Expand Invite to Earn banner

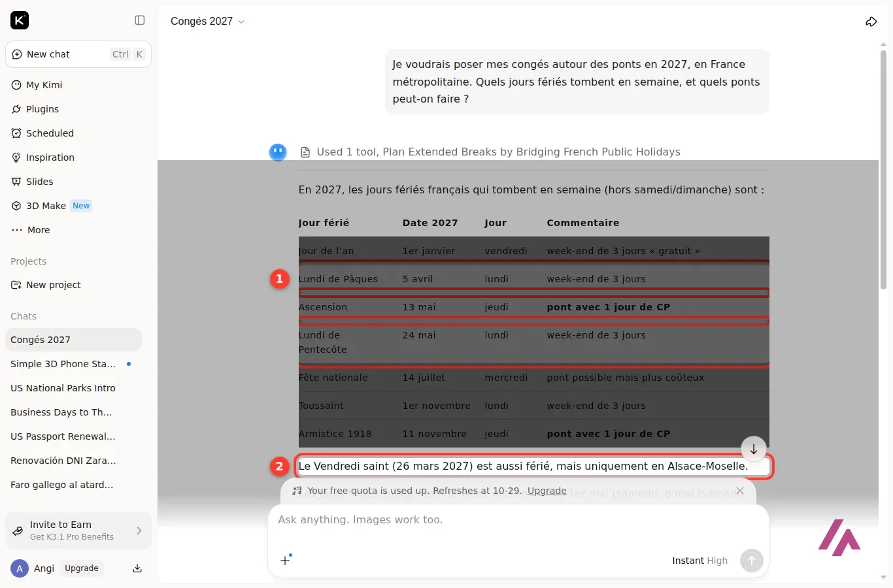pos(78,531)
